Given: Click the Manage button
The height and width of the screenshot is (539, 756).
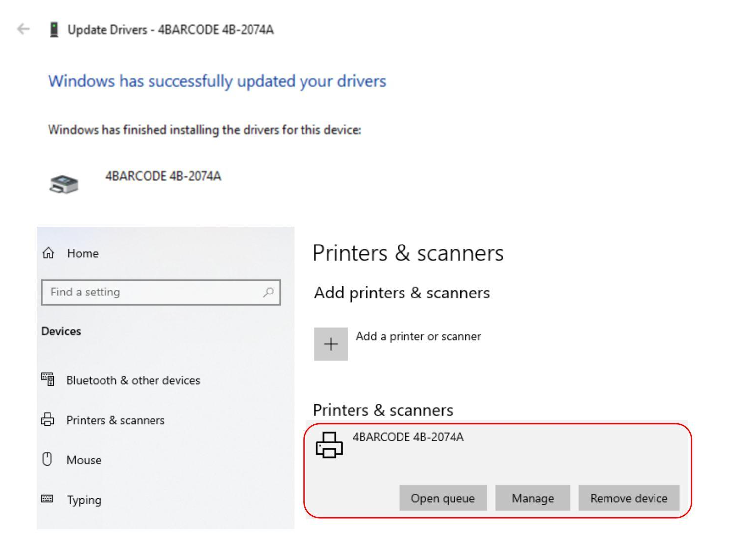Looking at the screenshot, I should pyautogui.click(x=533, y=498).
